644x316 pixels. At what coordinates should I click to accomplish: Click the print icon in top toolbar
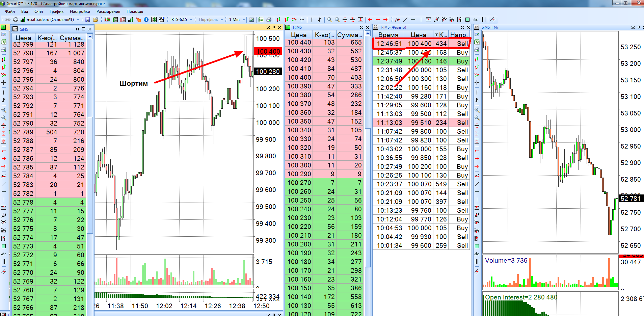pos(269,20)
